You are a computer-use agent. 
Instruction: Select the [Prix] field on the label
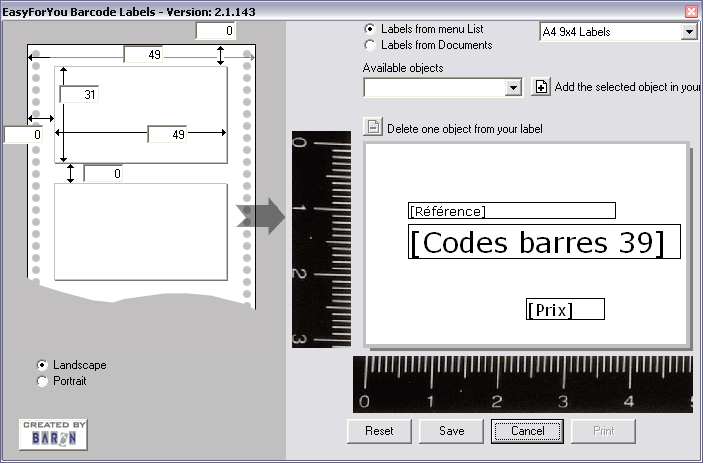coord(565,309)
